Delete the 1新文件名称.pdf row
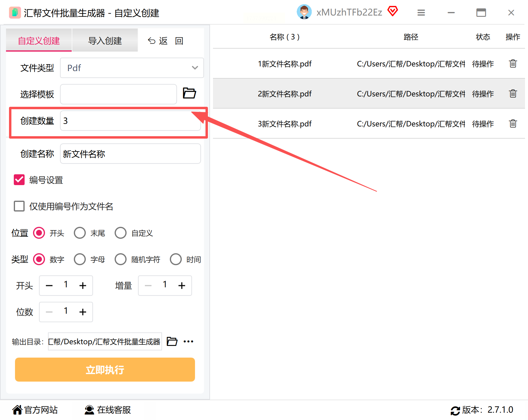This screenshot has height=420, width=528. click(513, 64)
